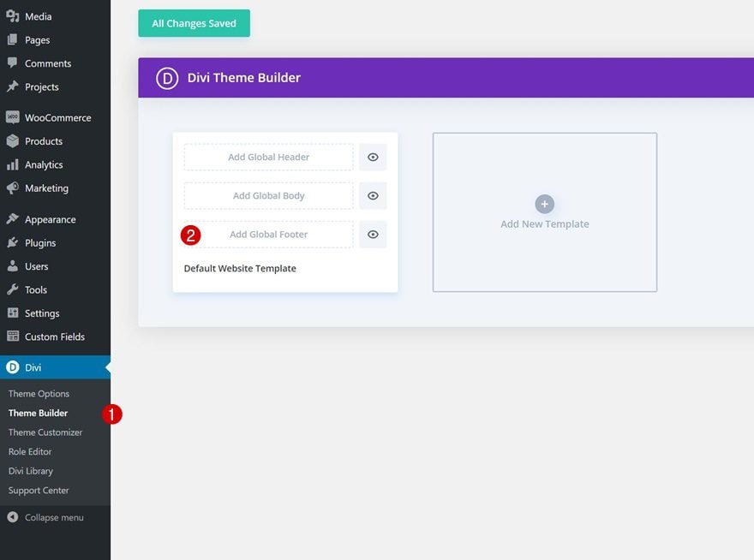The image size is (754, 560).
Task: Open Theme Options submenu link
Action: coord(39,394)
